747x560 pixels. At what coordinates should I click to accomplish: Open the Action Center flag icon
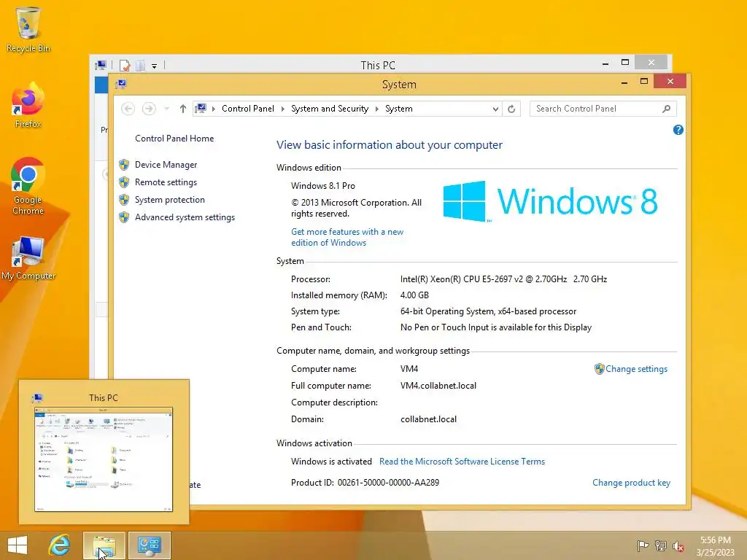643,545
